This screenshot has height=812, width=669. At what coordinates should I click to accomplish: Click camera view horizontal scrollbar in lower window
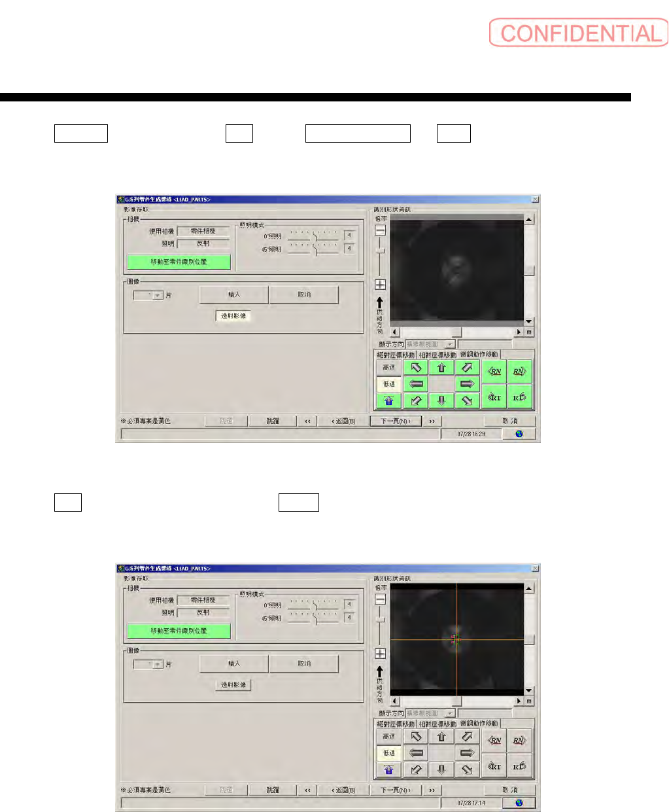tap(457, 701)
